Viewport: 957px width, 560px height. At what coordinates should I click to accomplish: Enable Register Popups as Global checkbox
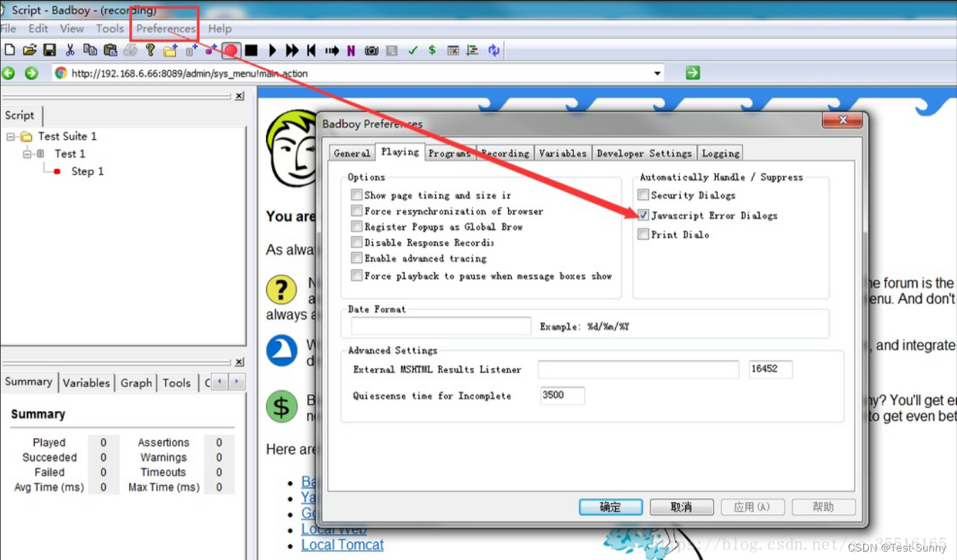[357, 227]
